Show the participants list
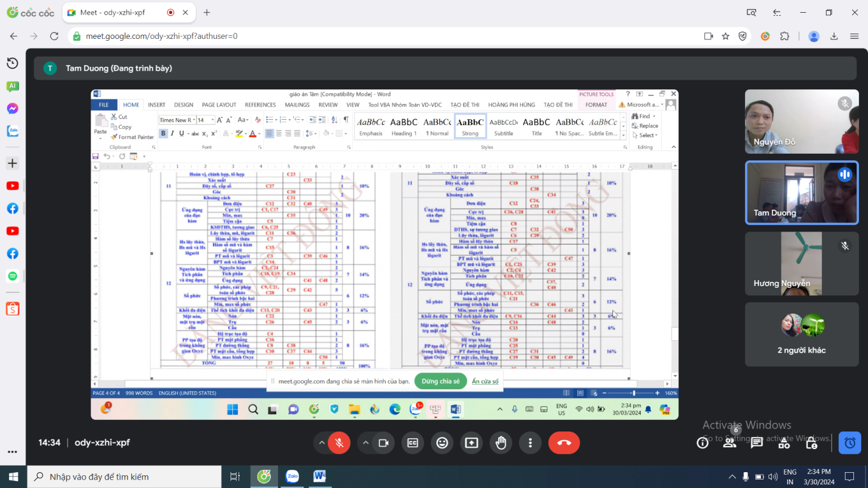 point(729,443)
